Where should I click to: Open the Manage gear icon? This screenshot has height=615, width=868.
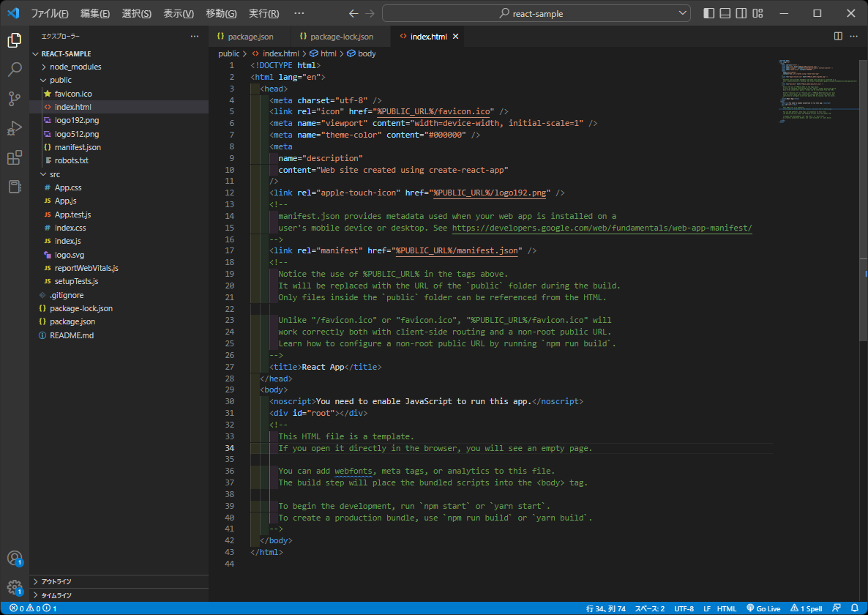(x=15, y=586)
